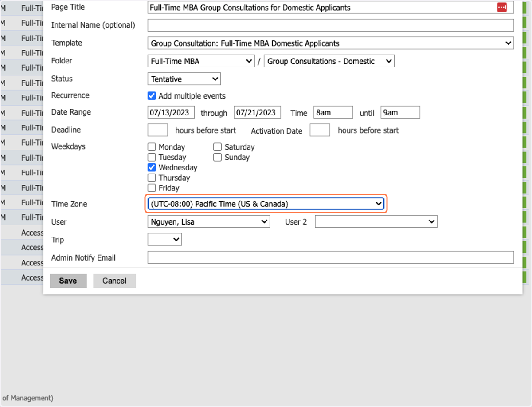Image resolution: width=532 pixels, height=407 pixels.
Task: Click the Deadline hours input field
Action: [x=157, y=130]
